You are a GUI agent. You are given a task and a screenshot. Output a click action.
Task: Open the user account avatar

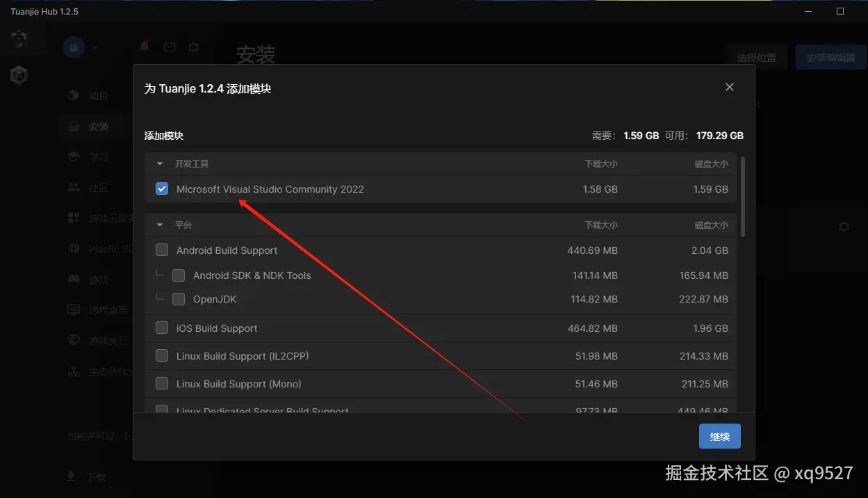coord(74,47)
